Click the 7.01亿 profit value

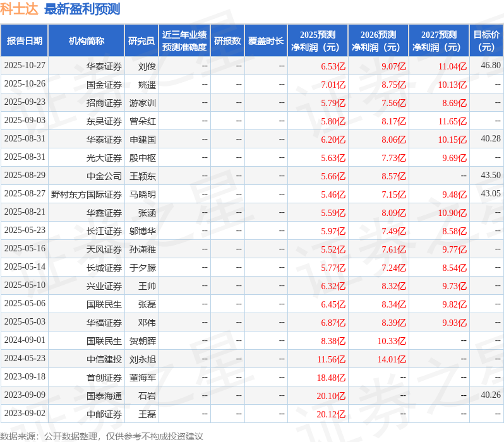click(333, 85)
